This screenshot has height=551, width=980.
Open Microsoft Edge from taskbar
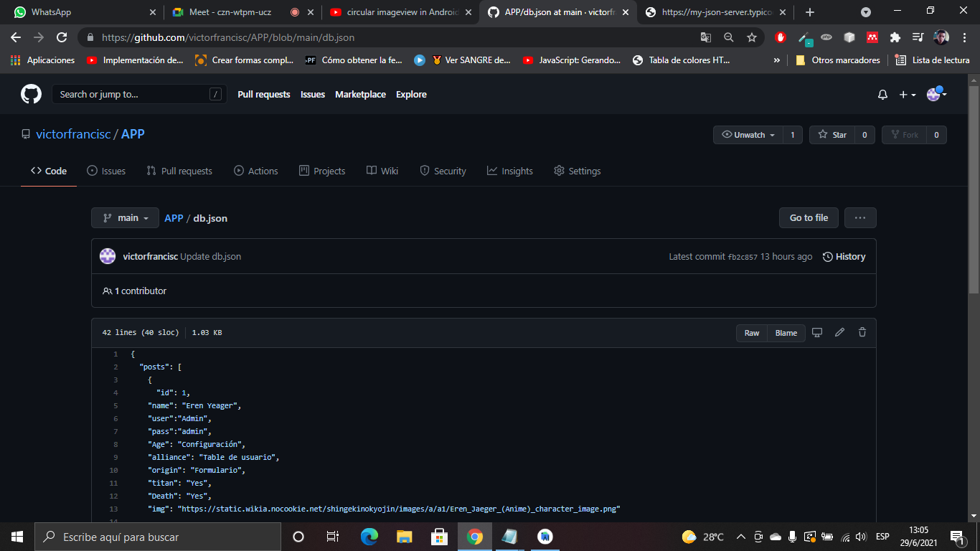[x=369, y=537]
